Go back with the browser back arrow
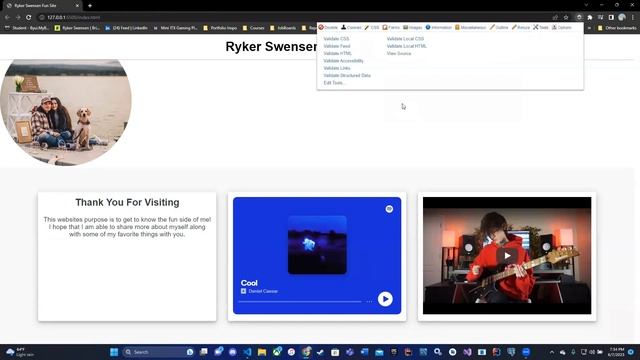Screen dimensions: 640x360 [7, 18]
